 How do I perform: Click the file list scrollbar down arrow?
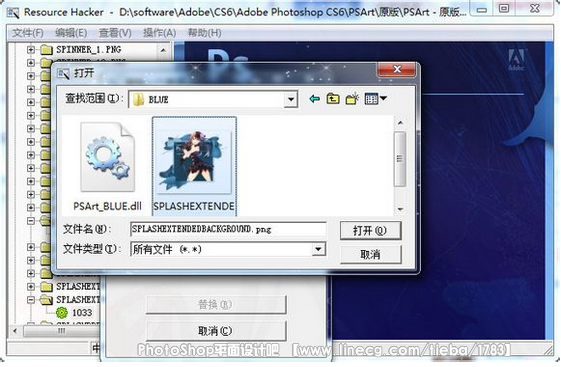click(400, 209)
